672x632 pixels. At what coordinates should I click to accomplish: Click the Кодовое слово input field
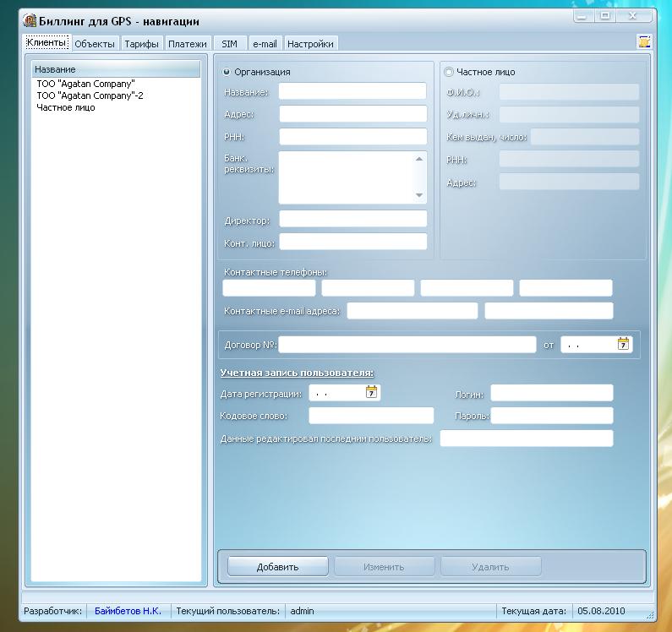tap(371, 416)
